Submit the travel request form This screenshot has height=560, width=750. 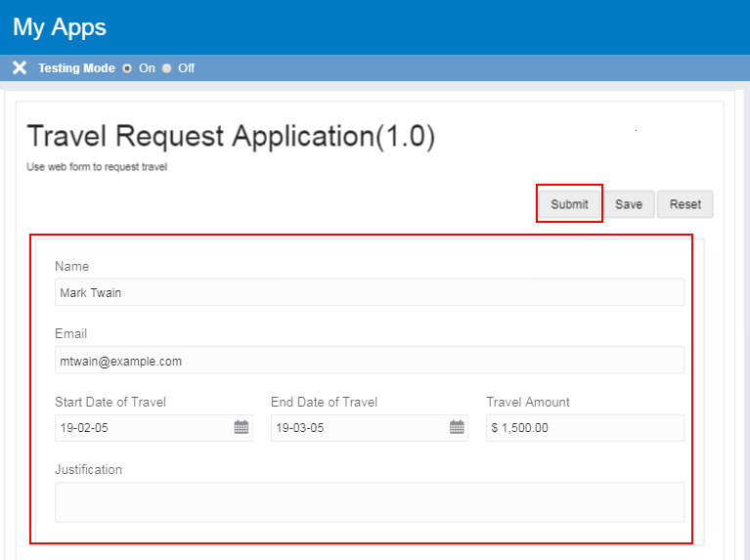[569, 204]
